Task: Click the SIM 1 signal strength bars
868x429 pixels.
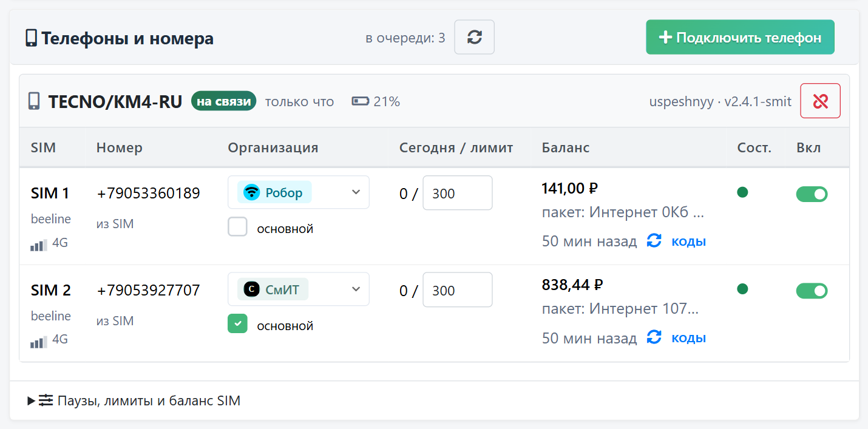Action: click(39, 245)
